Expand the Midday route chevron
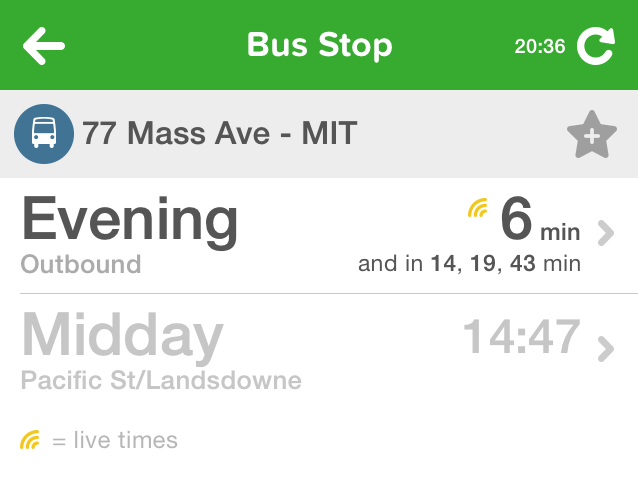This screenshot has width=638, height=492. [604, 348]
